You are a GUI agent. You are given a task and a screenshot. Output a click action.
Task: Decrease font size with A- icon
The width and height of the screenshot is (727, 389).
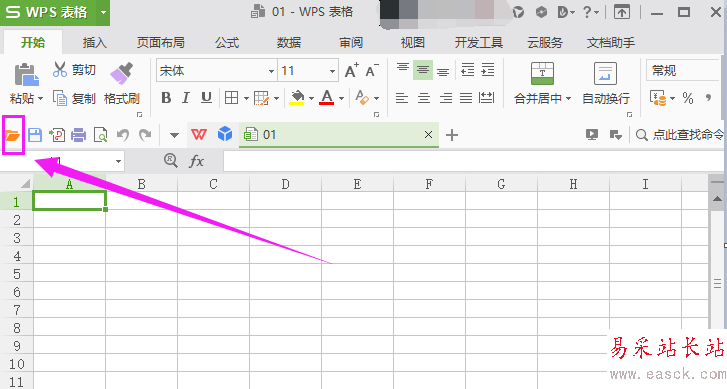(372, 70)
